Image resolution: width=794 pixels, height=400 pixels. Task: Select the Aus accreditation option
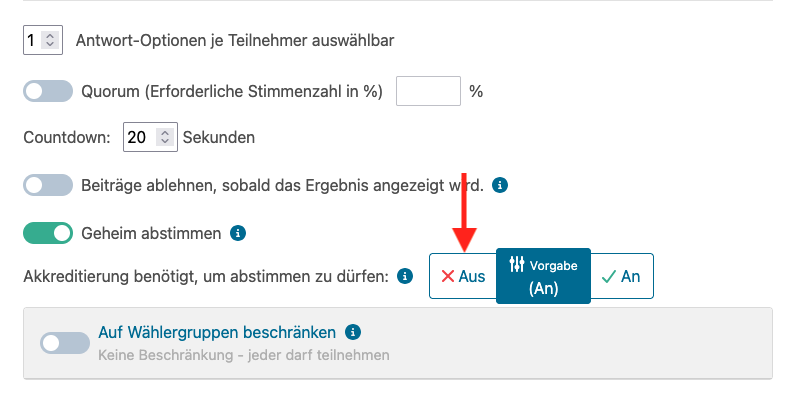tap(463, 276)
